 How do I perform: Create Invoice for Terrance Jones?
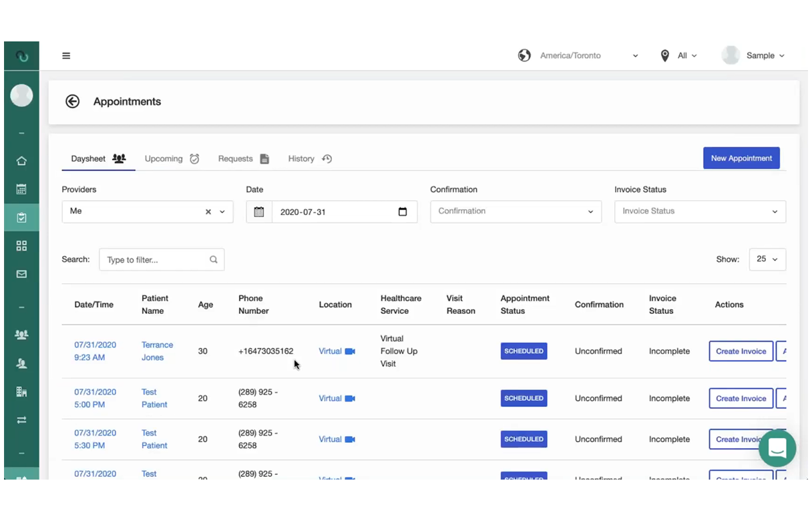click(741, 351)
